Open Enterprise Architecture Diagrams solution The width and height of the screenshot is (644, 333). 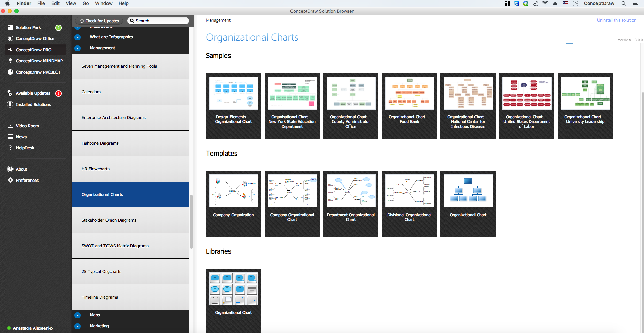click(130, 118)
